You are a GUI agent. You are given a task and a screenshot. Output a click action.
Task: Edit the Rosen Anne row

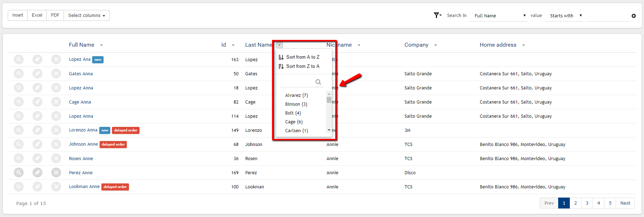(x=37, y=158)
